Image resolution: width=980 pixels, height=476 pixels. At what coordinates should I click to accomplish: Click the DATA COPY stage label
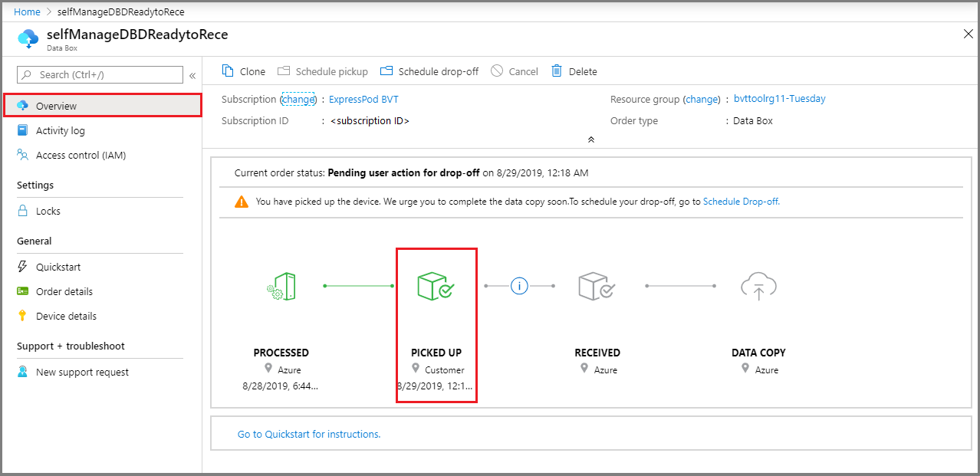point(758,353)
